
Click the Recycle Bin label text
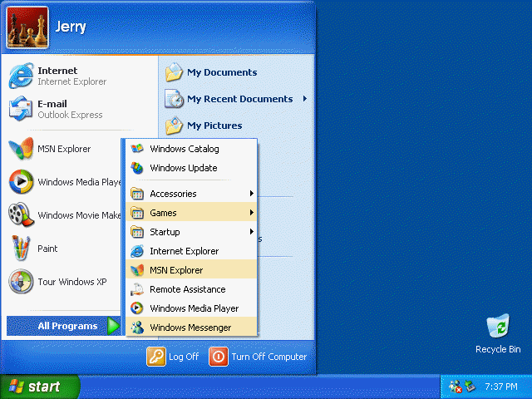pos(498,349)
